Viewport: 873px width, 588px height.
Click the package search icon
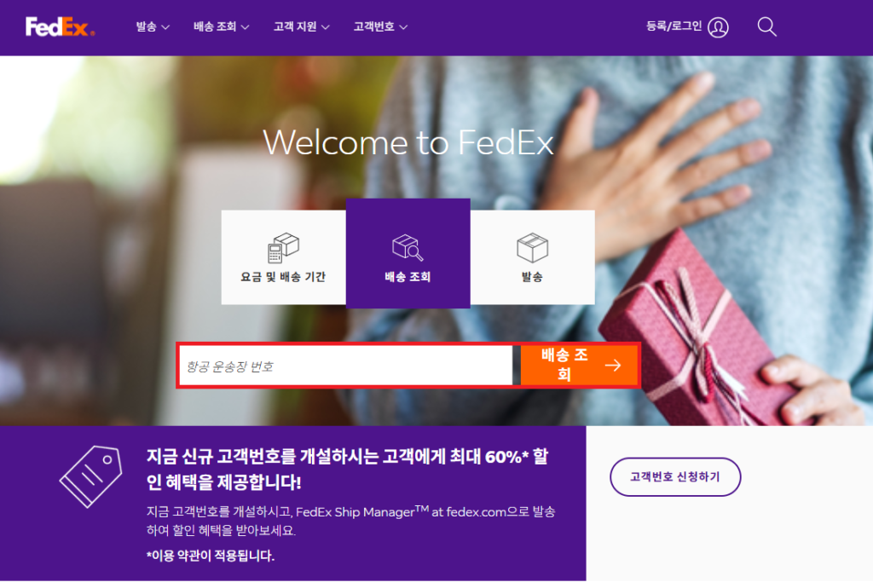click(x=408, y=247)
